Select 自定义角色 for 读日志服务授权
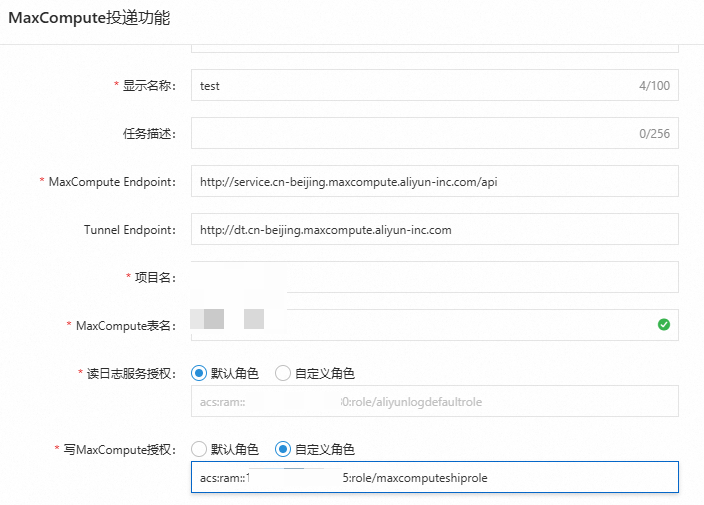 pyautogui.click(x=283, y=373)
